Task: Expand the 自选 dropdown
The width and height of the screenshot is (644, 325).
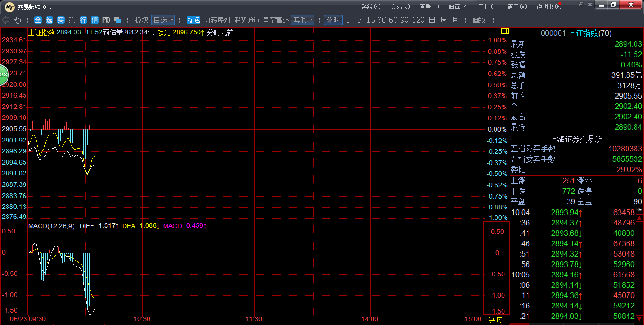Action: [163, 20]
